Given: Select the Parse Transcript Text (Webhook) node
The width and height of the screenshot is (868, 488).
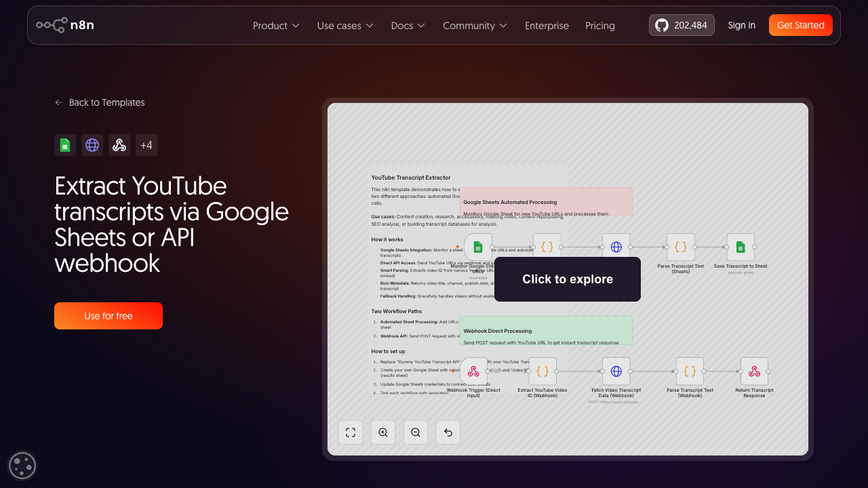Looking at the screenshot, I should (690, 371).
